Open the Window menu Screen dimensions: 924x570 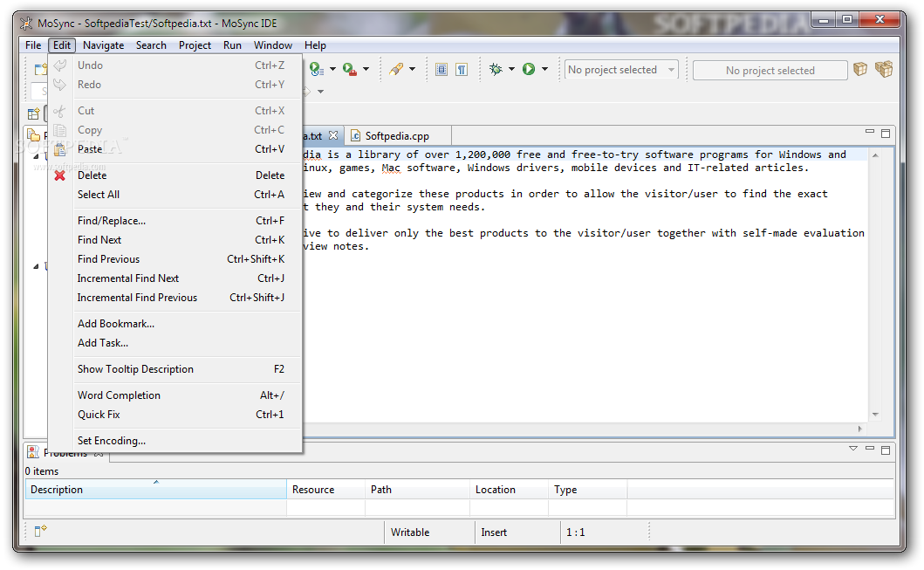point(273,45)
